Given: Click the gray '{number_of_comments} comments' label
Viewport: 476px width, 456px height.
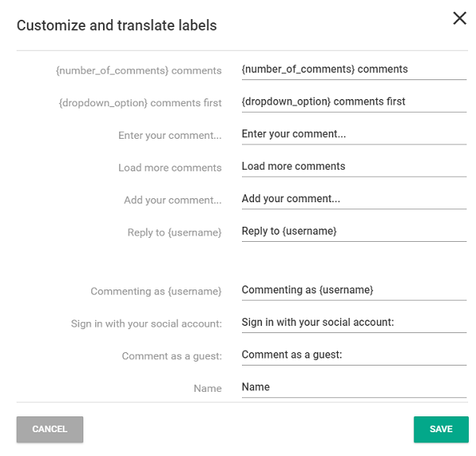Looking at the screenshot, I should click(x=139, y=71).
